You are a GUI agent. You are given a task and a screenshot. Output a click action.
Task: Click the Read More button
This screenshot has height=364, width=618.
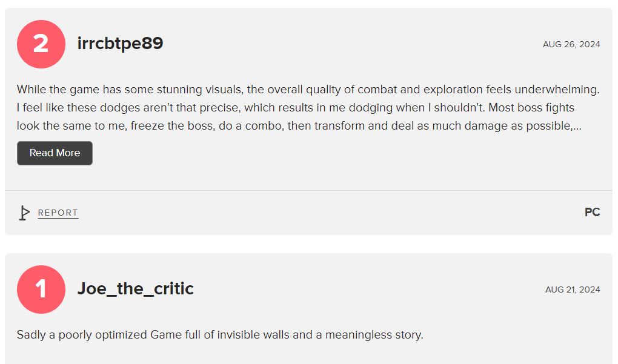tap(55, 153)
